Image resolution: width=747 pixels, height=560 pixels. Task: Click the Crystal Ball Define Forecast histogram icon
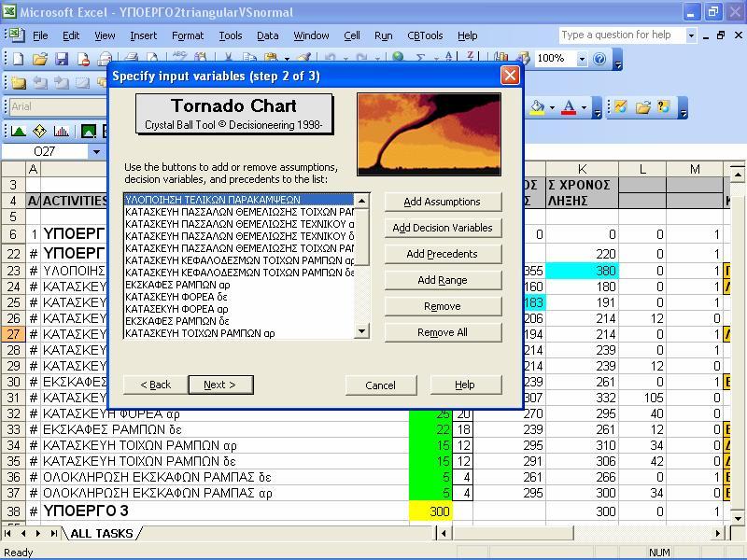(61, 131)
